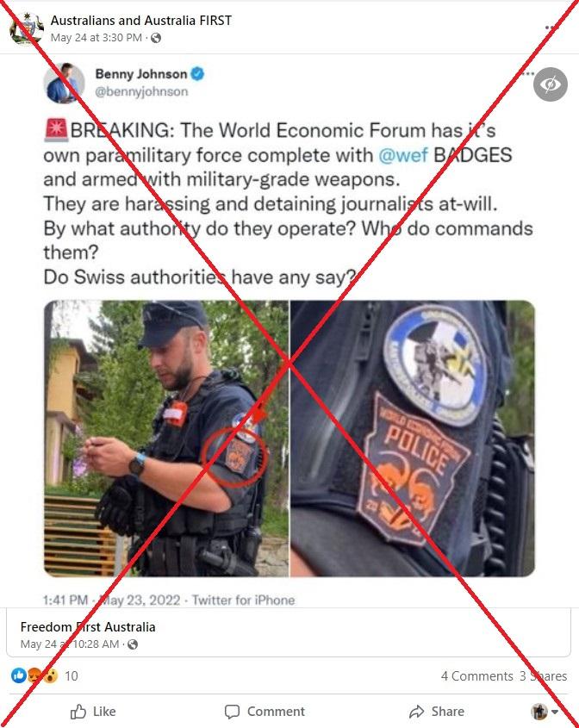The height and width of the screenshot is (728, 579).
Task: Open the post options three-dot menu
Action: [551, 28]
